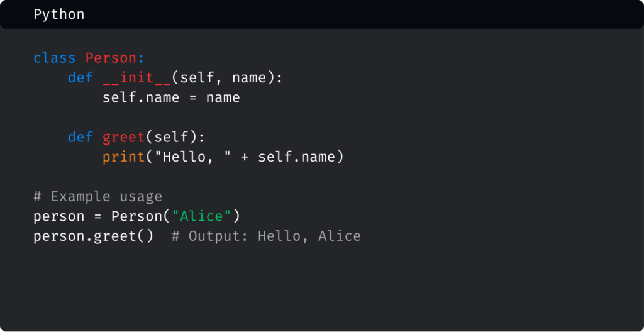Click the __init__ method name
This screenshot has height=332, width=644.
(x=136, y=78)
